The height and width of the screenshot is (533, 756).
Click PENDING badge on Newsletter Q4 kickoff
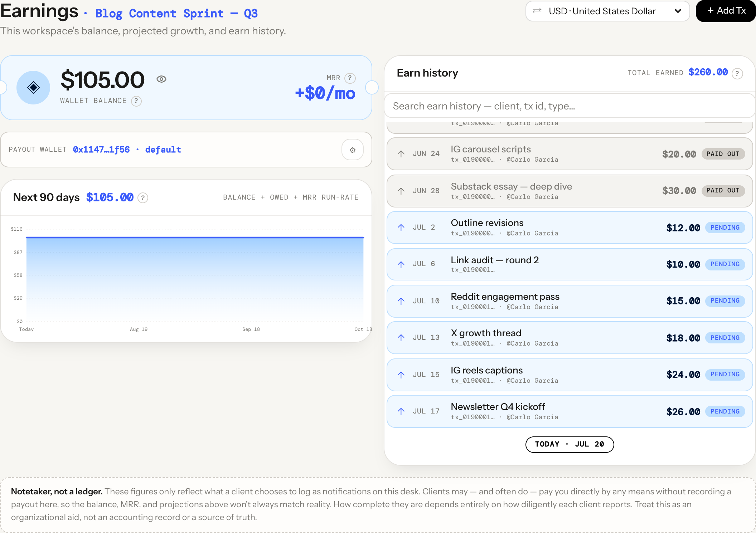click(x=725, y=411)
